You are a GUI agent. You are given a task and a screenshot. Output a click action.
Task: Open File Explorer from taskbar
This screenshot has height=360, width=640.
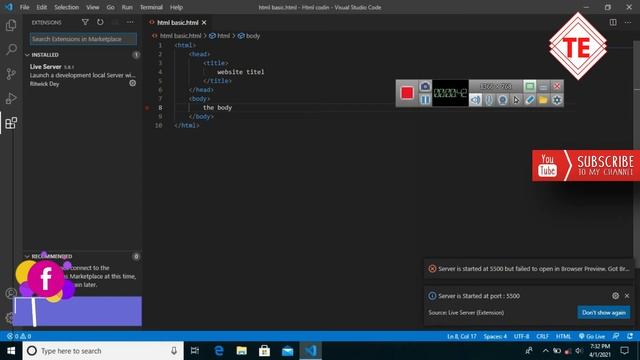[x=242, y=351]
